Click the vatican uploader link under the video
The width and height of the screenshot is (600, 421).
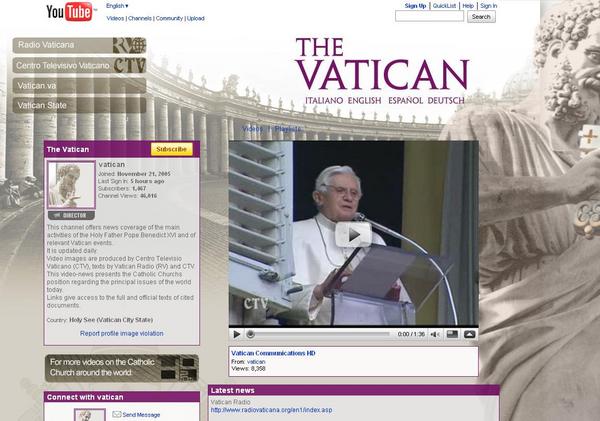[256, 362]
